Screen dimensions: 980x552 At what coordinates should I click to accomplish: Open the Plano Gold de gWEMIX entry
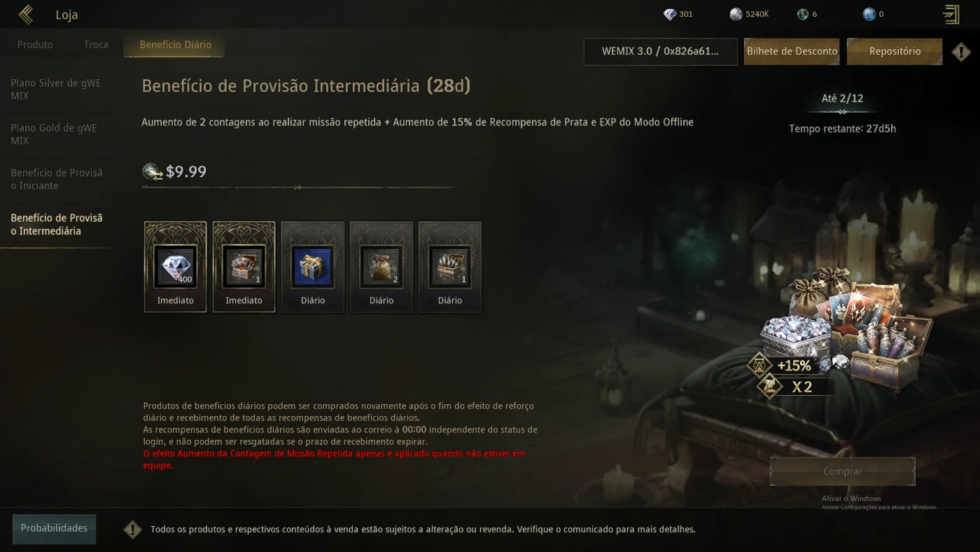(56, 134)
